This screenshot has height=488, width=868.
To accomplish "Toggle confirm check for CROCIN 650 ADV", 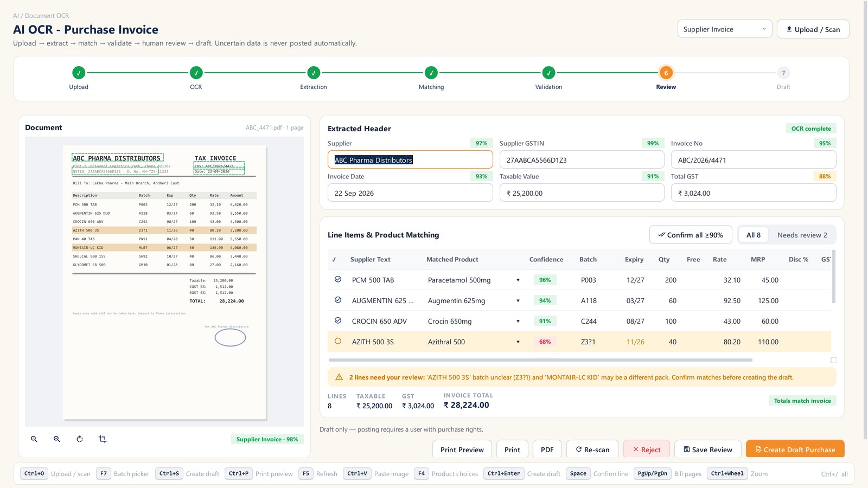I will click(x=338, y=320).
